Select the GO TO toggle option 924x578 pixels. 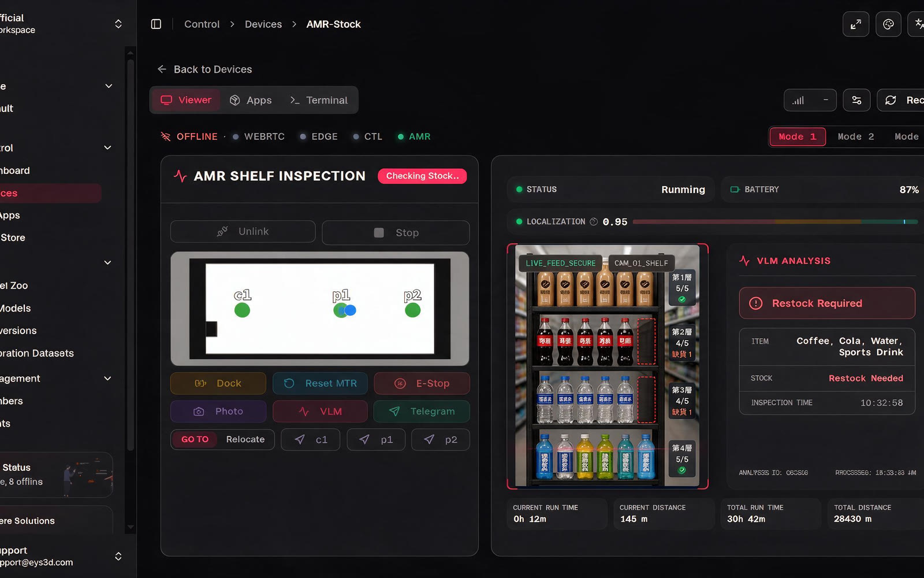point(195,439)
